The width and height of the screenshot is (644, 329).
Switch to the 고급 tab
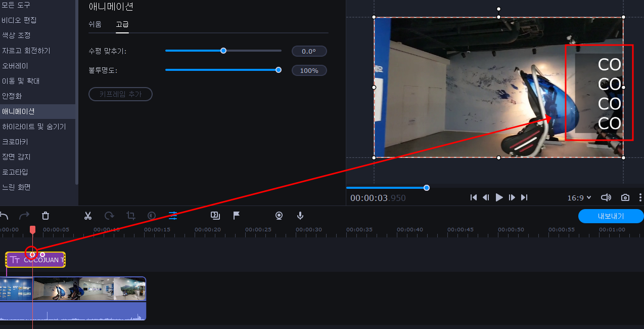point(122,24)
